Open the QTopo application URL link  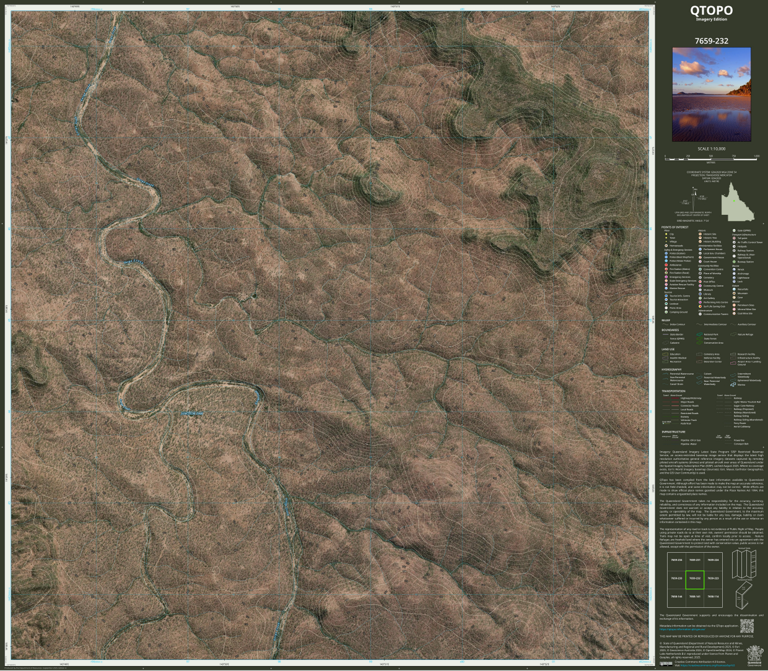[682, 629]
